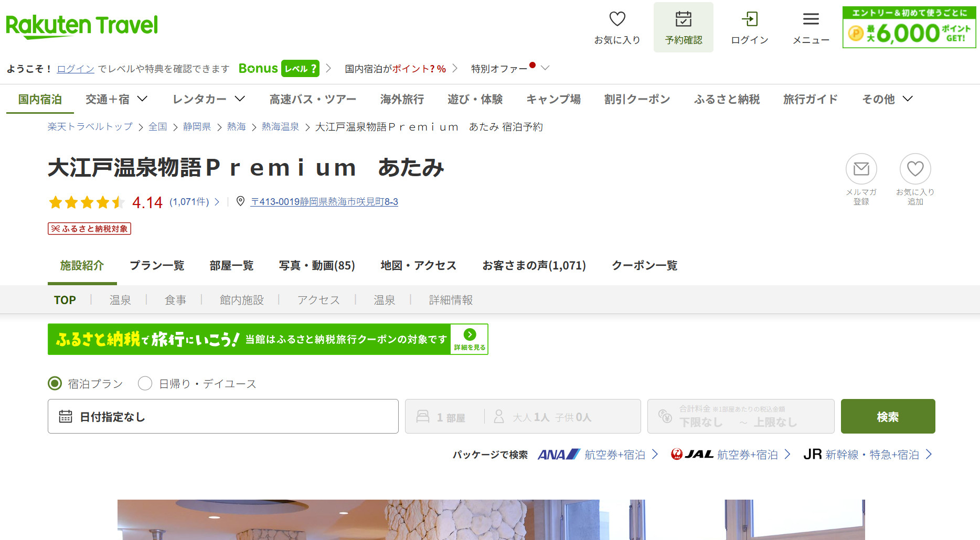Click the メルマガ登録 envelope icon
The image size is (980, 540).
coord(861,169)
